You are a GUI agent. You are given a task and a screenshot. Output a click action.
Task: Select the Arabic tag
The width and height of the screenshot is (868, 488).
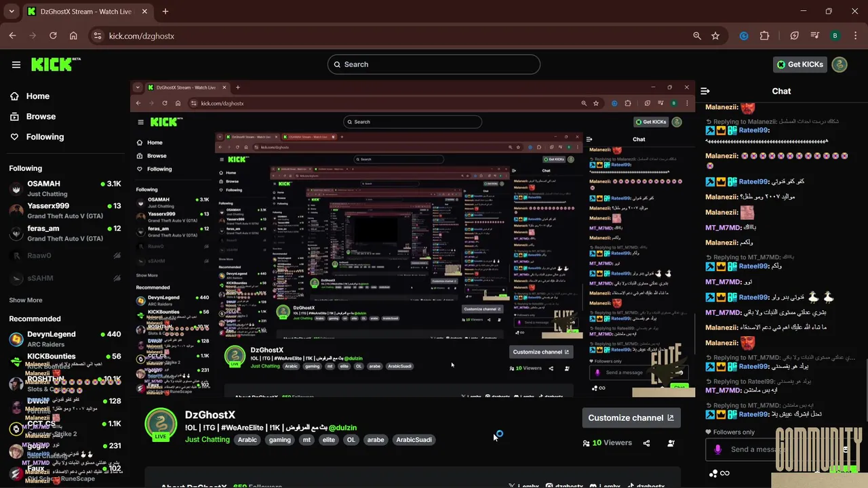click(248, 440)
